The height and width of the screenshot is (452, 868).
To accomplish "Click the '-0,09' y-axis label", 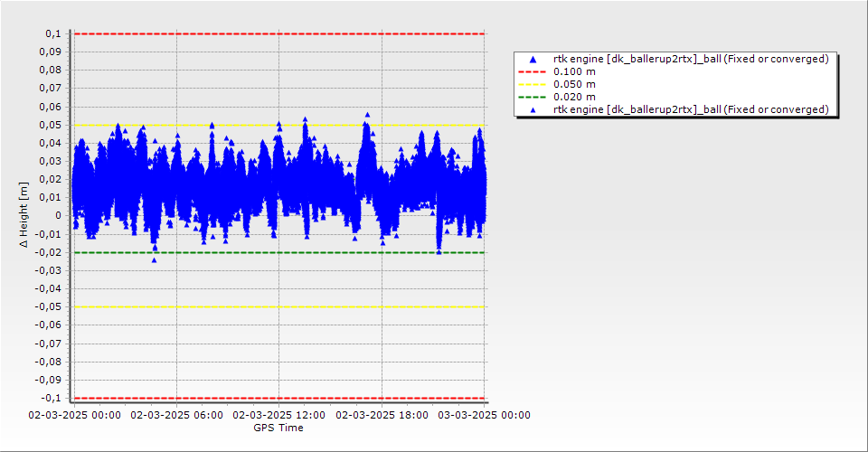I will click(48, 380).
